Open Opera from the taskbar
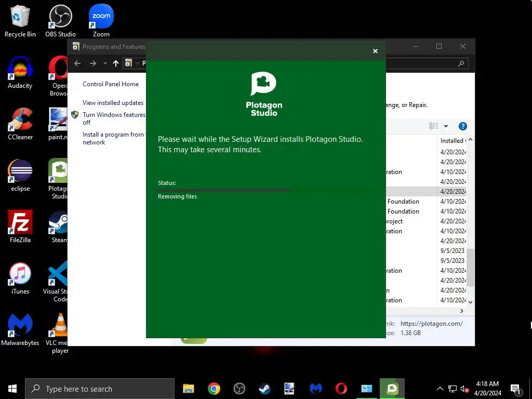Viewport: 532px width, 399px height. (x=341, y=389)
